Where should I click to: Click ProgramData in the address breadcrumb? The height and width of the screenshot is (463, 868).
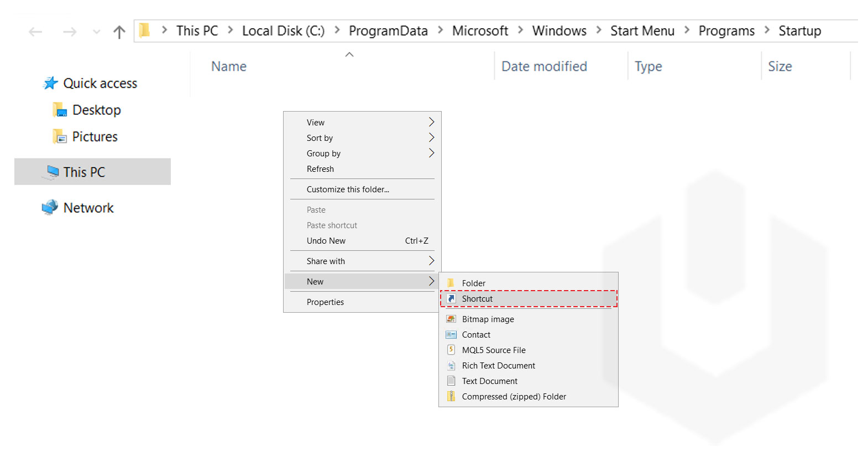pyautogui.click(x=388, y=31)
